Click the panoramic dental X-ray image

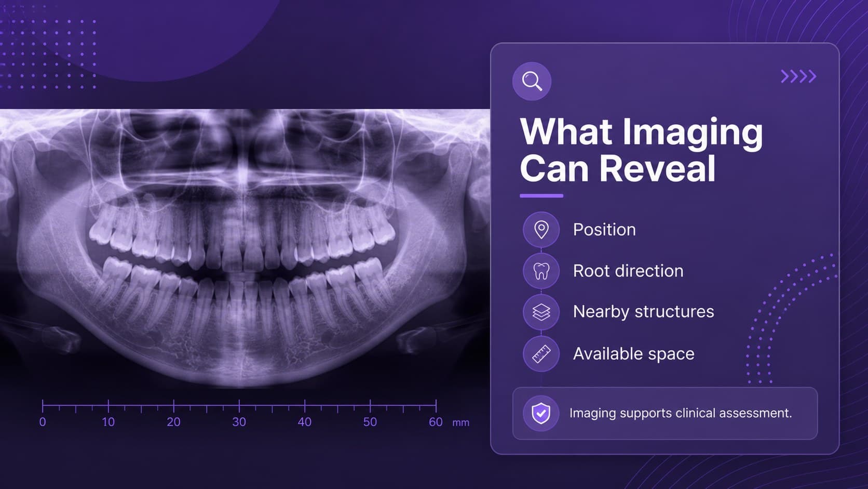point(245,248)
